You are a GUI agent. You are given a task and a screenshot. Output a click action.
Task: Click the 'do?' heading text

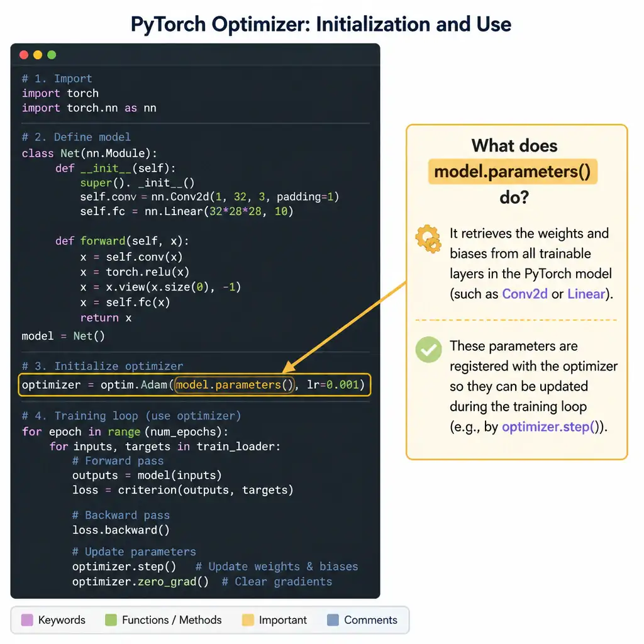click(514, 197)
